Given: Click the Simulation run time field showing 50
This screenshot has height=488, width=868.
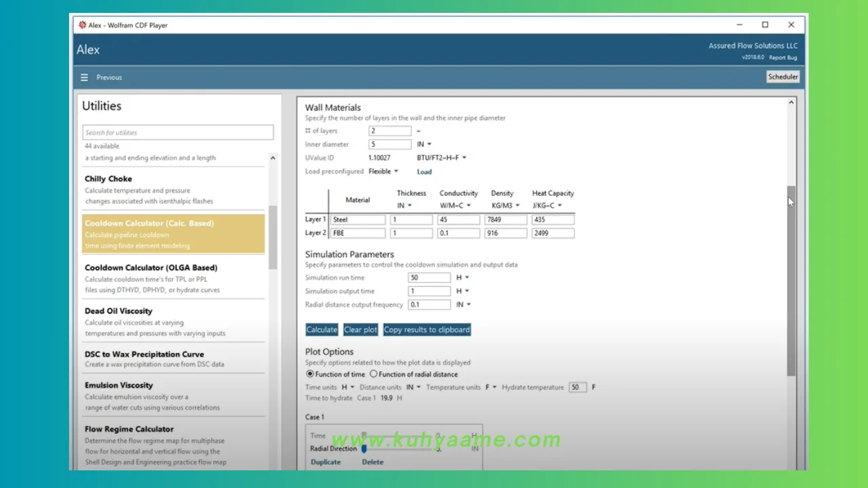Looking at the screenshot, I should click(x=429, y=278).
